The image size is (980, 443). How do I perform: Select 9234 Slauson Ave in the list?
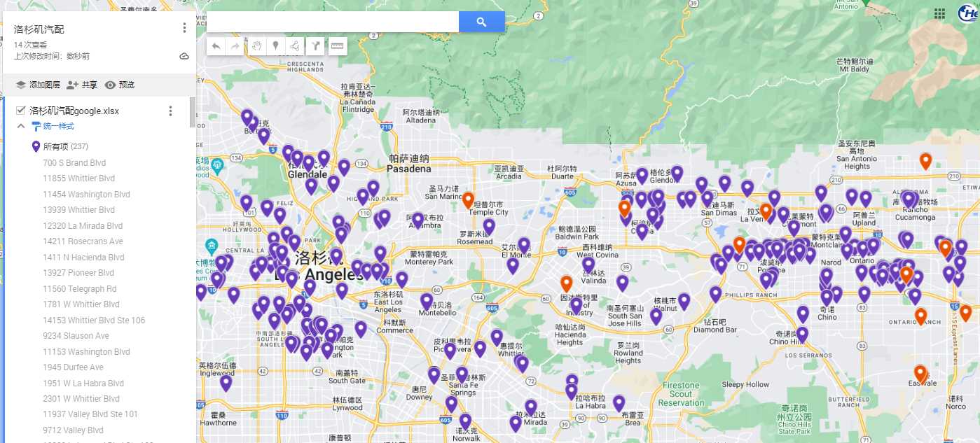coord(76,336)
